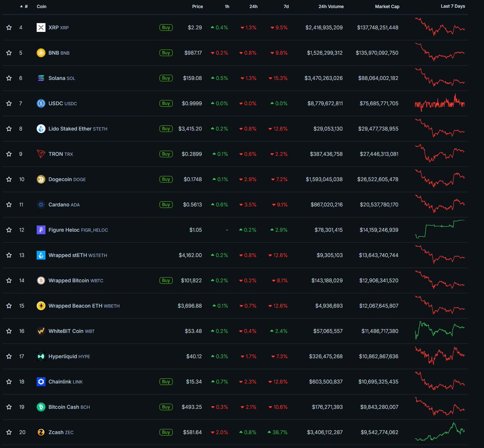484x448 pixels.
Task: Open the Figure Heloc coin link
Action: 78,230
